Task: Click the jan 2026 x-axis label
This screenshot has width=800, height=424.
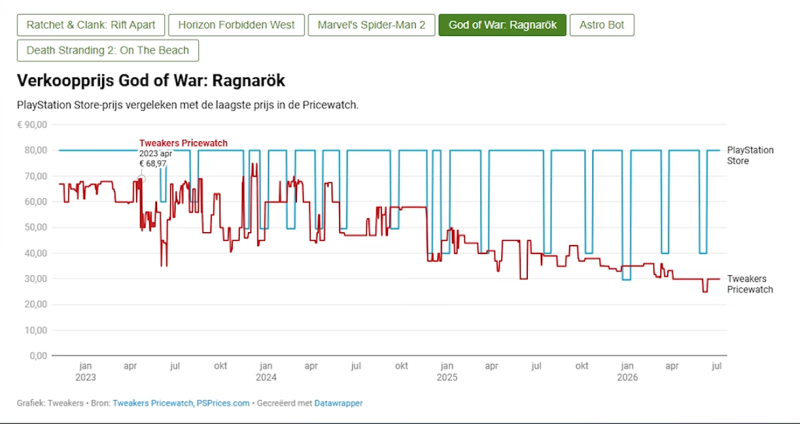Action: pos(627,372)
